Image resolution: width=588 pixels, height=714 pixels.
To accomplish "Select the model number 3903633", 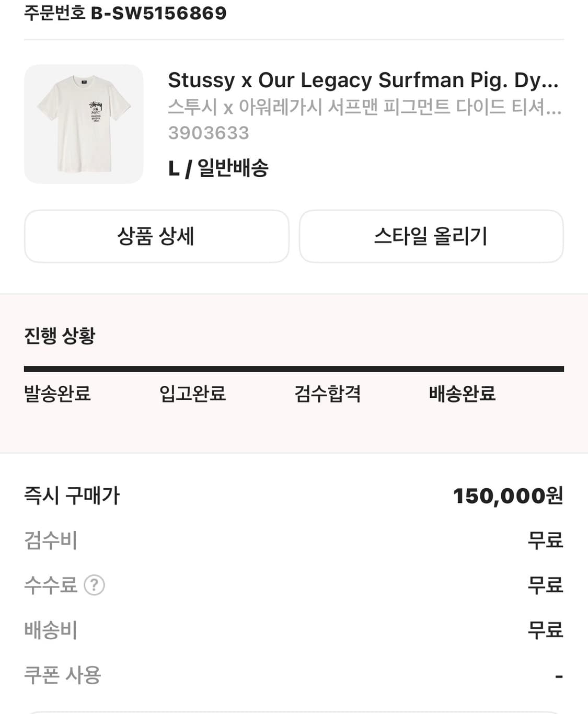I will pos(209,133).
